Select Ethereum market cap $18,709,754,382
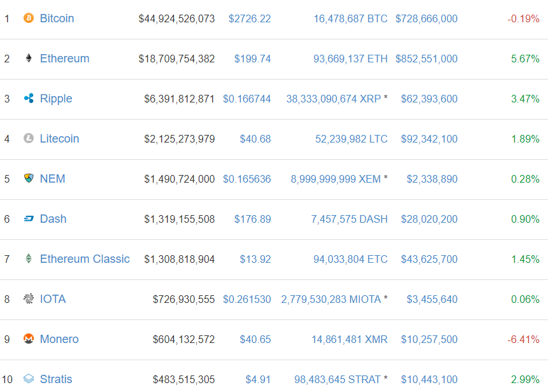558x392 pixels. click(176, 59)
